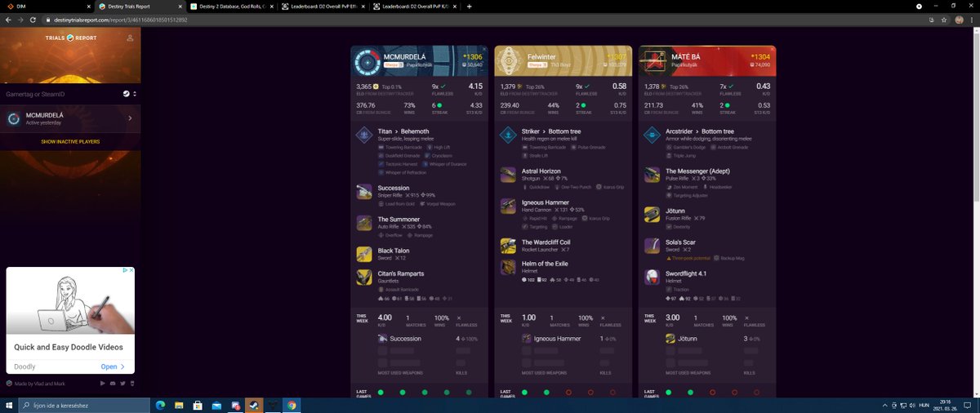Click browser back arrow
Screen dimensions: 980x413
point(7,19)
